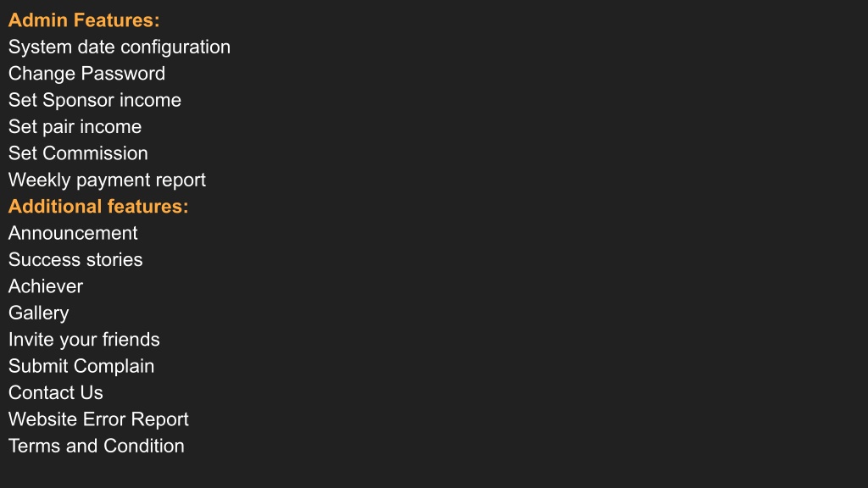Click the Change Password item
This screenshot has height=488, width=868.
pyautogui.click(x=86, y=74)
